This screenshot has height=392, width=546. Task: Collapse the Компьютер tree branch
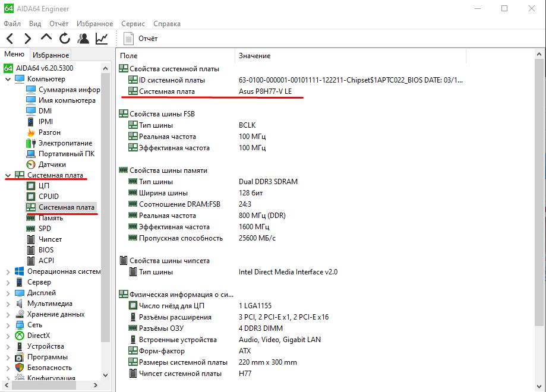8,80
